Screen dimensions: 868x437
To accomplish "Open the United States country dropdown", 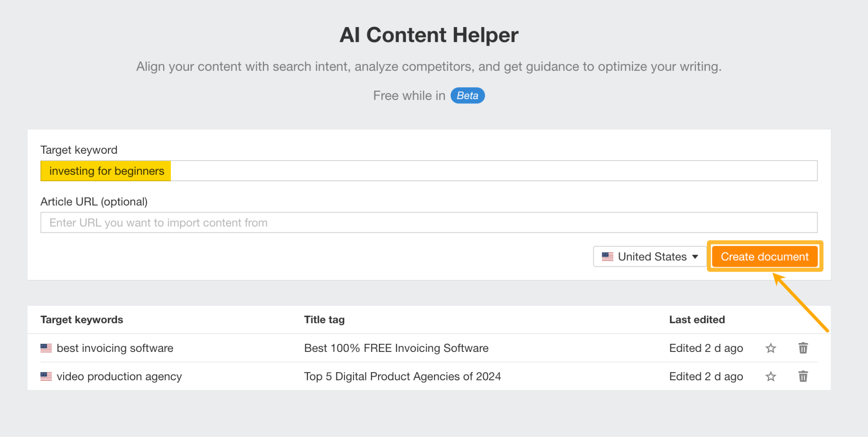I will click(649, 256).
